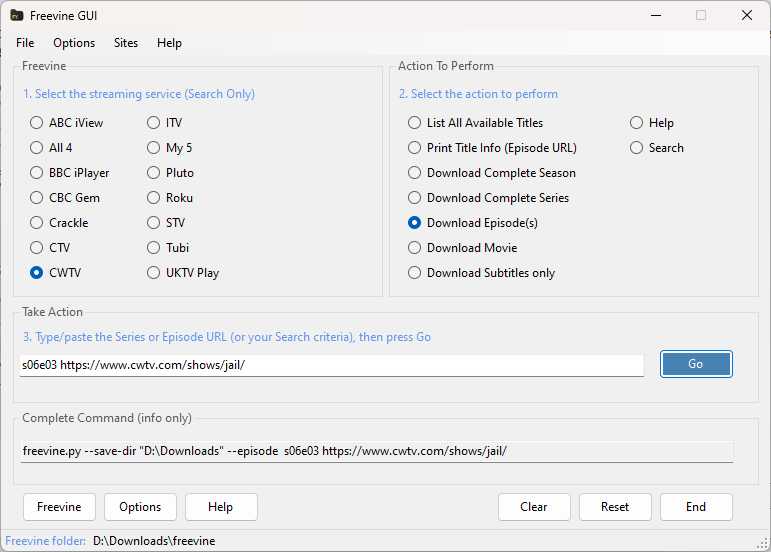Select the UKTV Play option

pos(154,273)
